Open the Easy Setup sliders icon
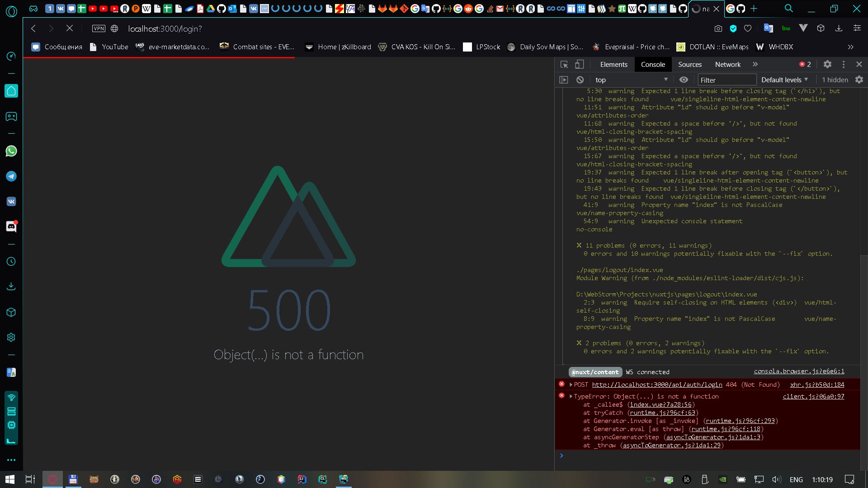This screenshot has width=868, height=488. click(857, 28)
